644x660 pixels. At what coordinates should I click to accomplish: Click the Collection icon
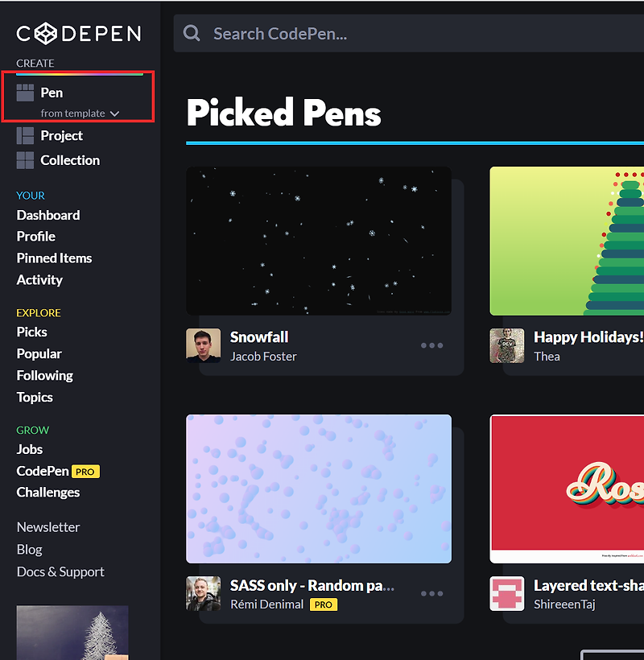(24, 159)
